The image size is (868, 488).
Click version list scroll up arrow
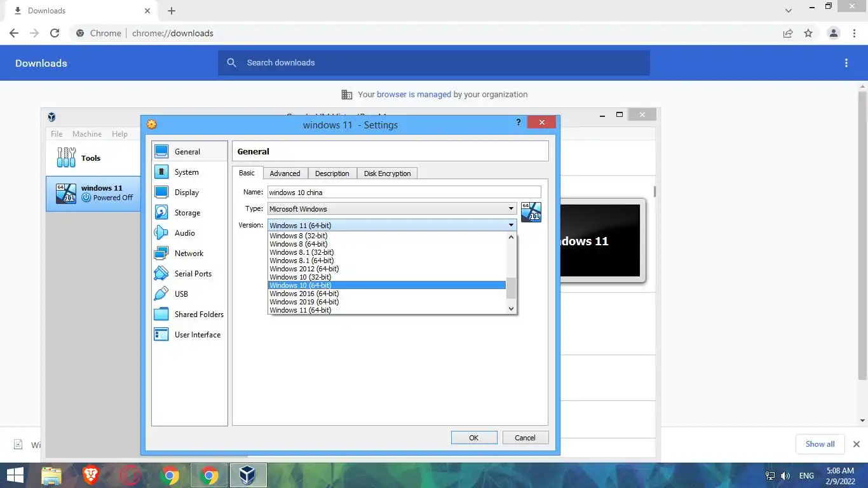pos(511,236)
